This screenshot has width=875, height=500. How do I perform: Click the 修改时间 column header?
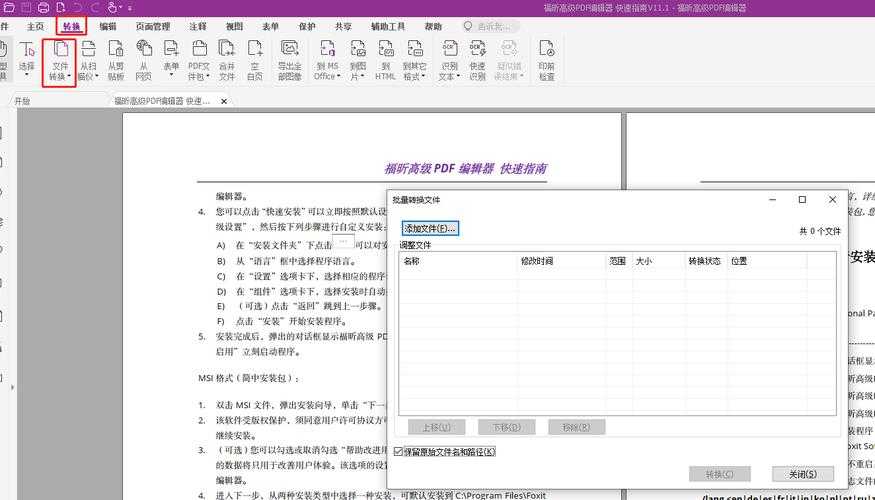(561, 261)
